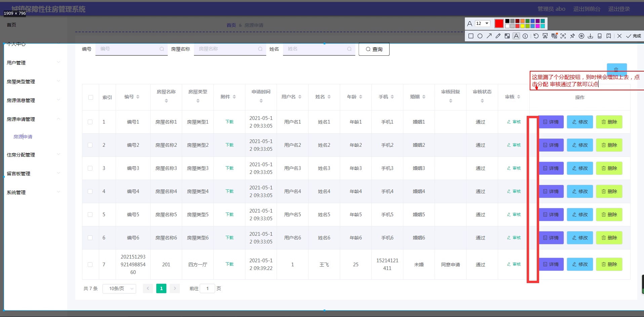The image size is (644, 317).
Task: Click 审核 for the 编号4 row
Action: click(514, 191)
